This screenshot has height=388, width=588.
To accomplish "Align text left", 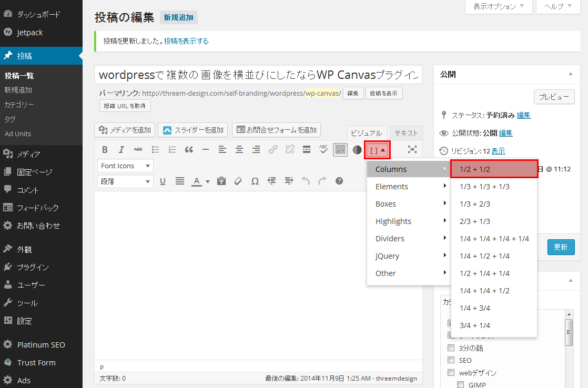I will tap(222, 150).
